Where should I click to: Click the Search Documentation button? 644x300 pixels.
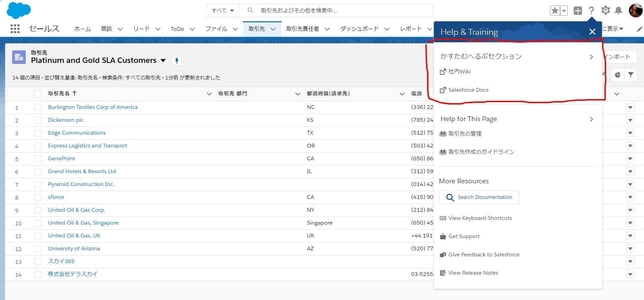pyautogui.click(x=479, y=197)
